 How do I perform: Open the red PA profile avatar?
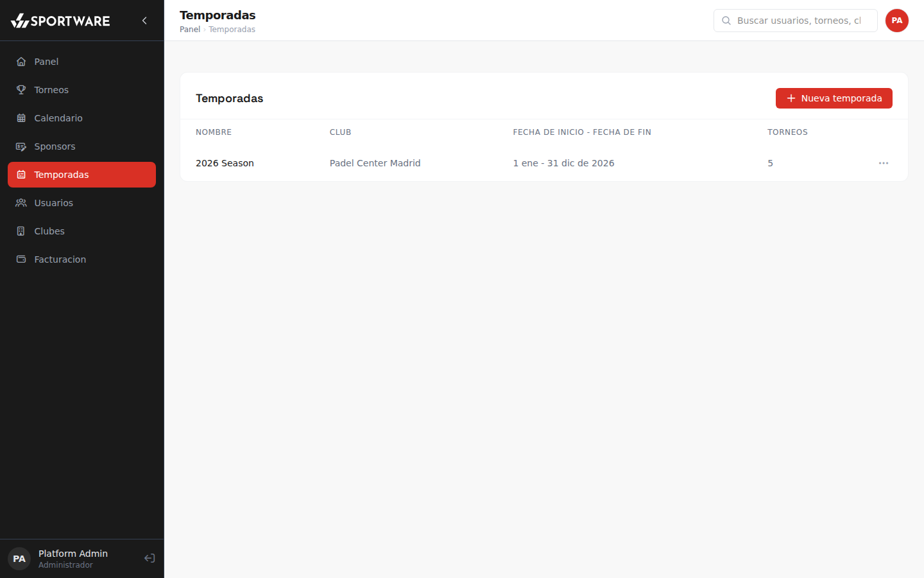click(897, 21)
